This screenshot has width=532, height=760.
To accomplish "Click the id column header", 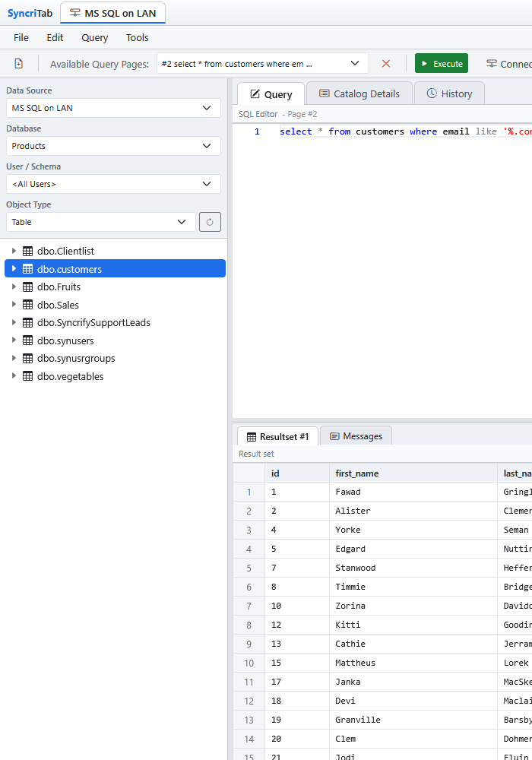I will click(297, 473).
